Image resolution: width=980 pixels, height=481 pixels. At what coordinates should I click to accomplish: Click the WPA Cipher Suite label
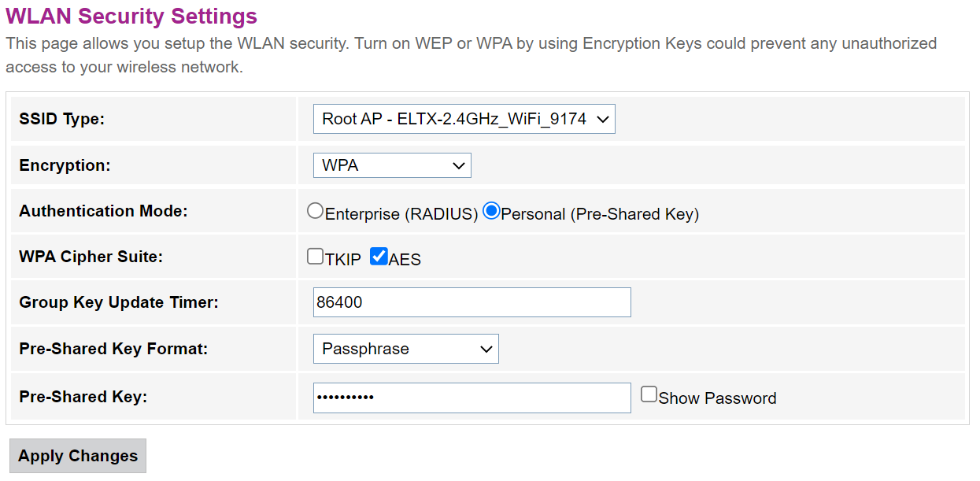point(91,257)
